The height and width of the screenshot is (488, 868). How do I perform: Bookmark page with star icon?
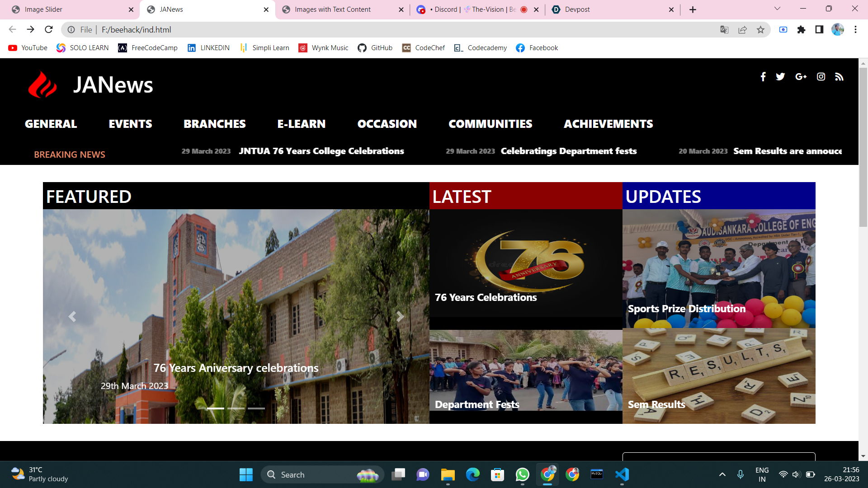click(x=760, y=30)
